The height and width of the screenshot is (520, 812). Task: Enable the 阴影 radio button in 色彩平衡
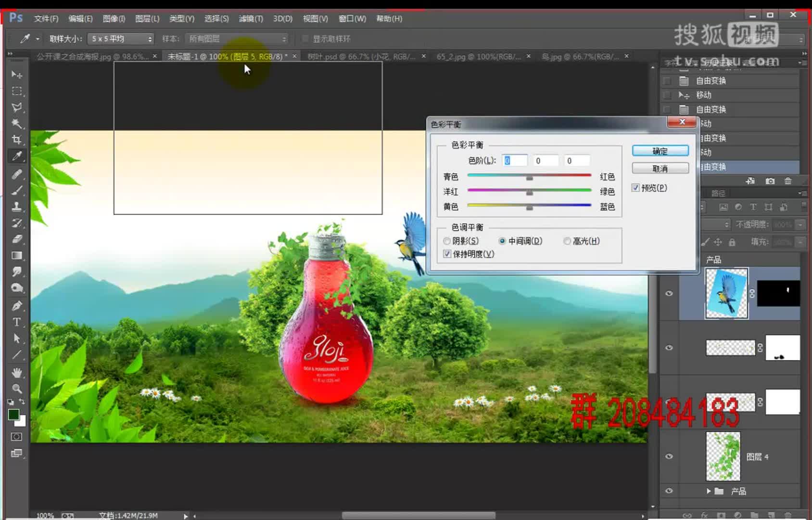tap(447, 241)
